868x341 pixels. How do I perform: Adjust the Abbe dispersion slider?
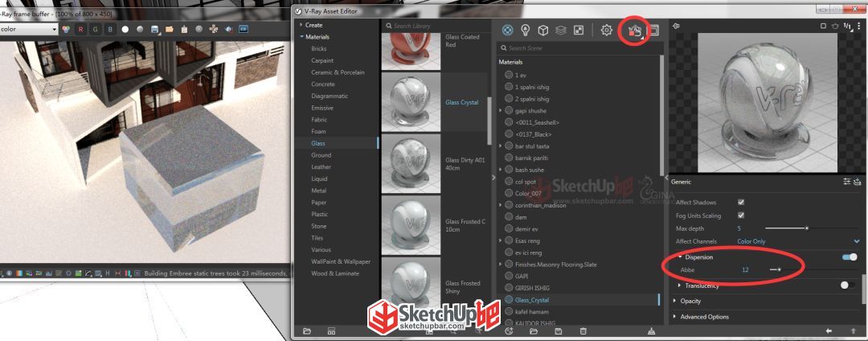[779, 269]
